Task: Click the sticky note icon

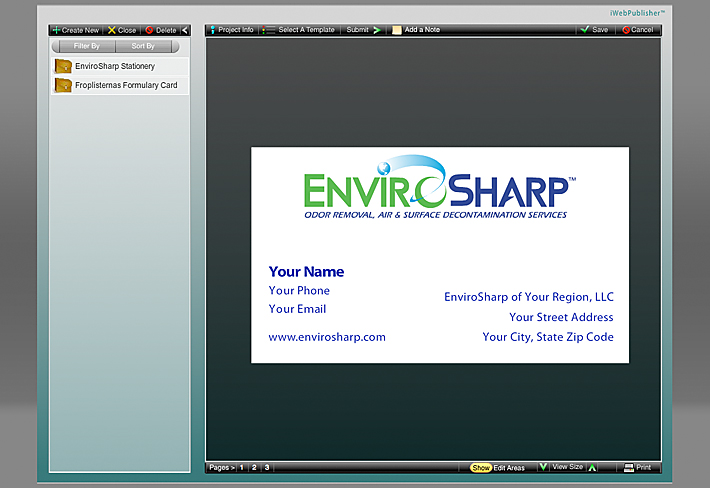Action: click(x=397, y=30)
